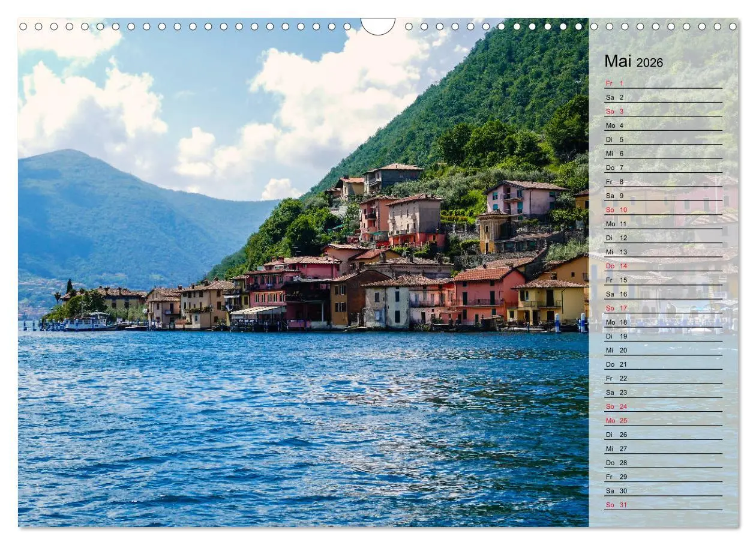Select the date row 'Mo 18'
756x545 pixels.
(x=663, y=322)
